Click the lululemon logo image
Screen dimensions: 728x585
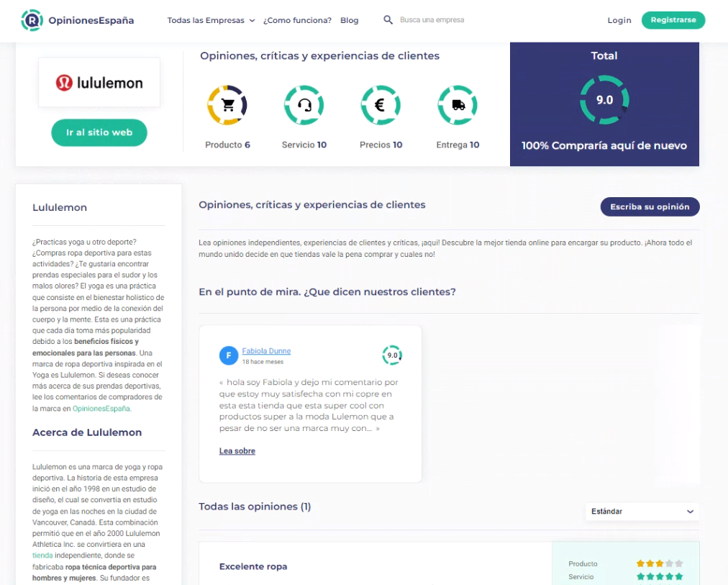point(99,83)
